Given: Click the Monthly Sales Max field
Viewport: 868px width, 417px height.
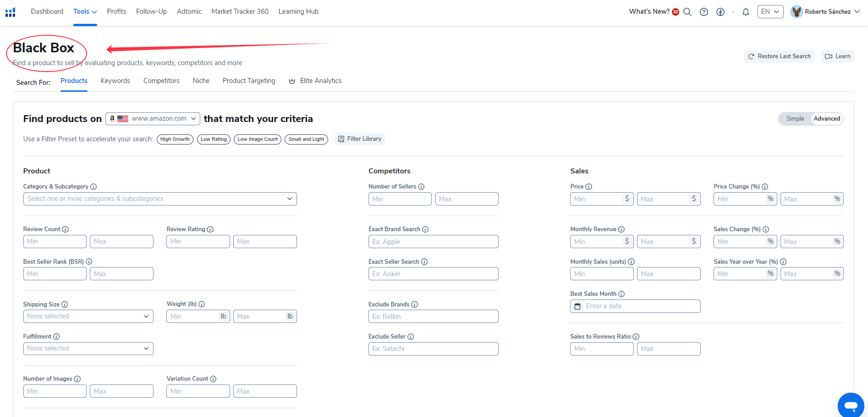Looking at the screenshot, I should pos(669,274).
